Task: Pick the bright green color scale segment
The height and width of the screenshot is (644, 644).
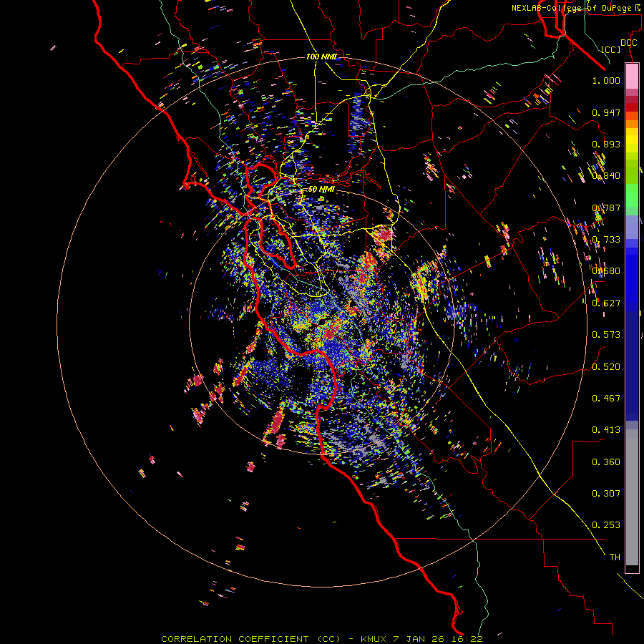Action: point(632,195)
